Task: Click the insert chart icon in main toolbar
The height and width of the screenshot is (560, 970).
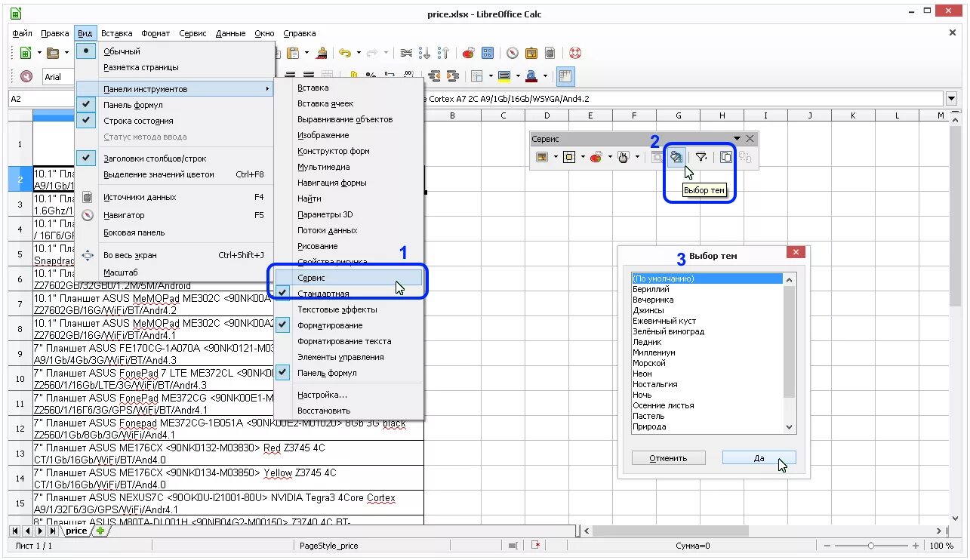Action: click(468, 53)
